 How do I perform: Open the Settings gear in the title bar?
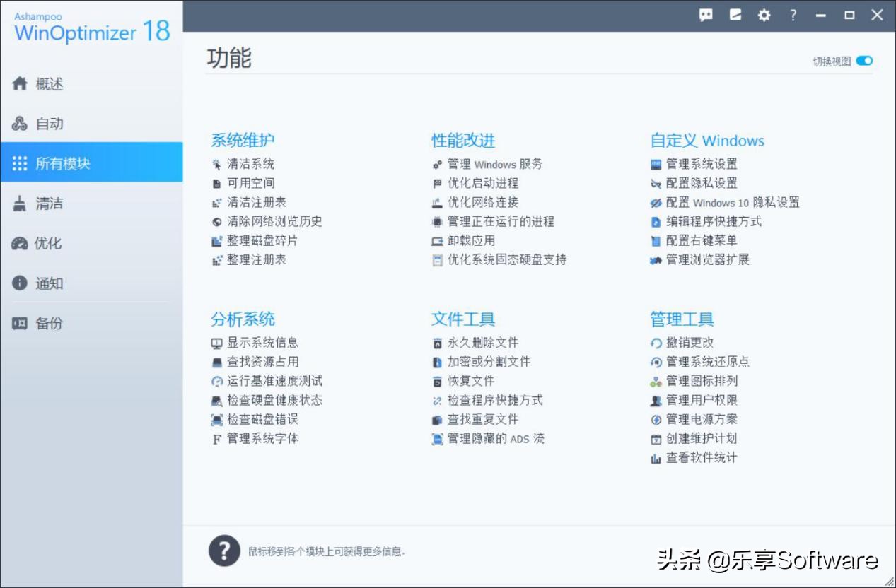click(x=764, y=14)
